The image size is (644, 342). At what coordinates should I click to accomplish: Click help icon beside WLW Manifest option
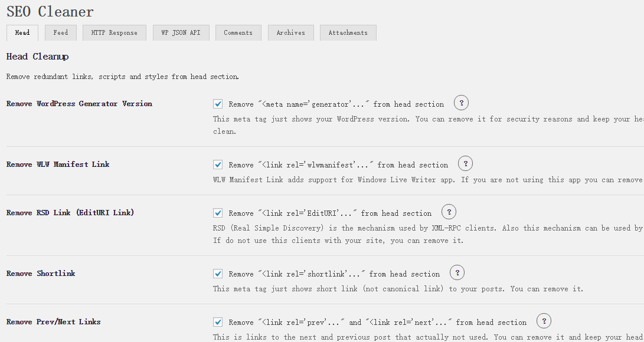point(465,164)
